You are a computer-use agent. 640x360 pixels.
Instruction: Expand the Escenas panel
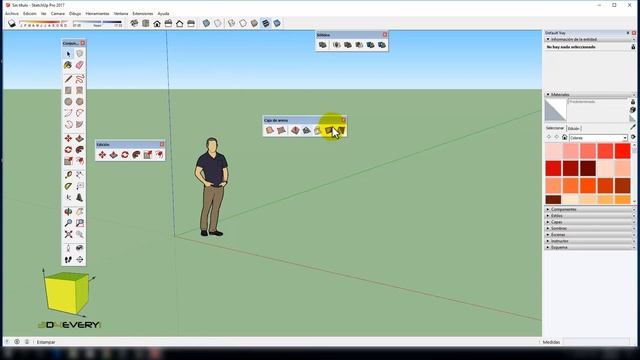coord(590,235)
